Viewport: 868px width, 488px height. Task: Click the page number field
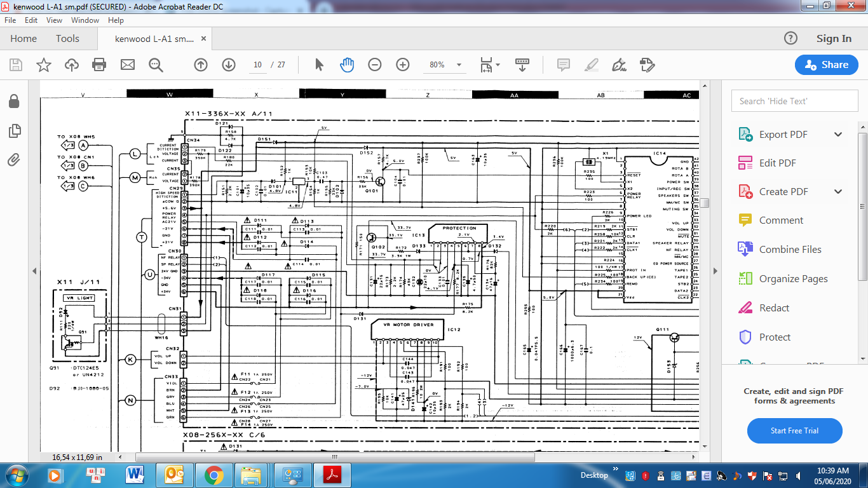pyautogui.click(x=258, y=65)
